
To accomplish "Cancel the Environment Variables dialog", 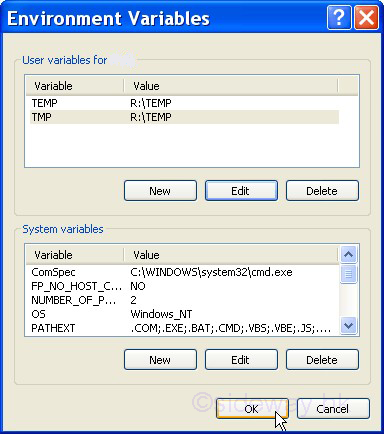I will (x=333, y=409).
